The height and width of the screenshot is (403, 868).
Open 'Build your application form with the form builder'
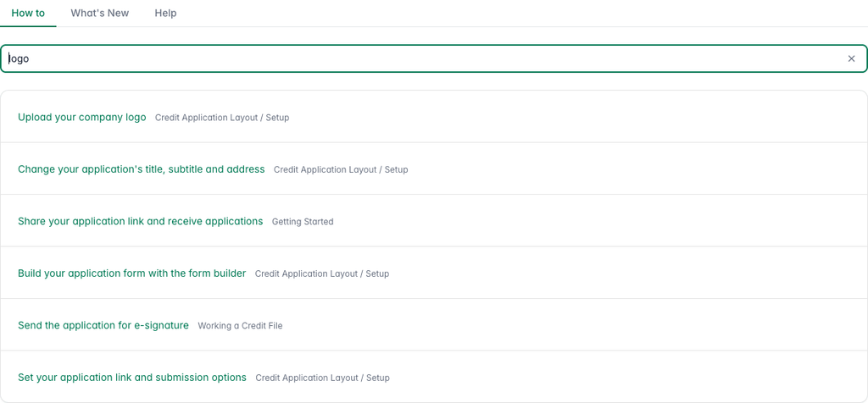[131, 273]
